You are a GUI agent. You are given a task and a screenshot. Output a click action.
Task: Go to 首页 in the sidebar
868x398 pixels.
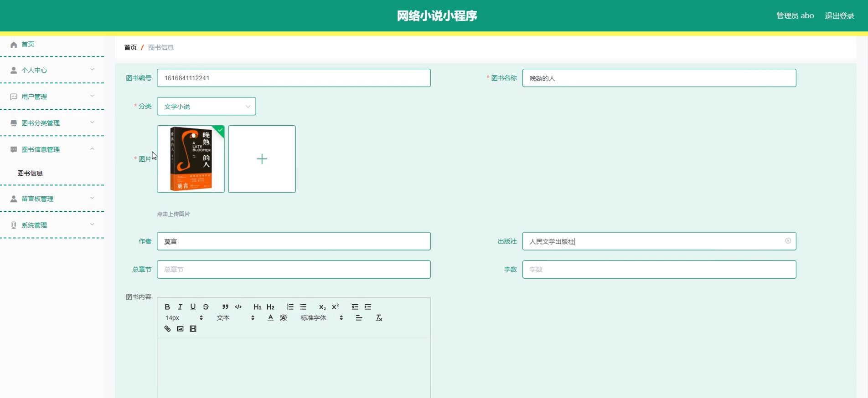tap(28, 44)
